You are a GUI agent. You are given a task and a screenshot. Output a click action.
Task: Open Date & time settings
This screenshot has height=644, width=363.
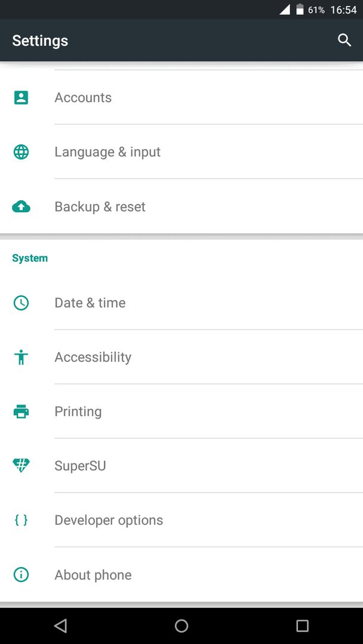(90, 303)
